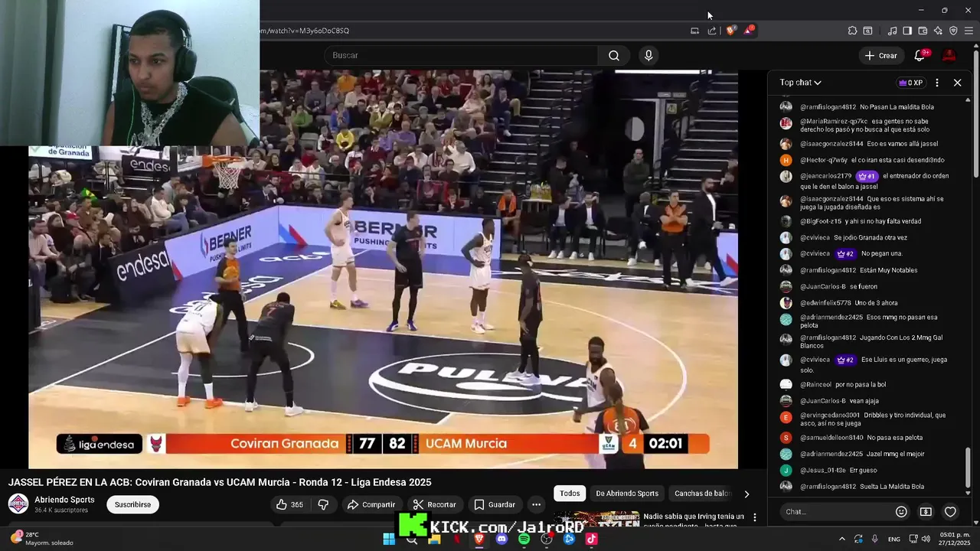The width and height of the screenshot is (980, 551).
Task: Click the basketball video player
Action: (383, 269)
